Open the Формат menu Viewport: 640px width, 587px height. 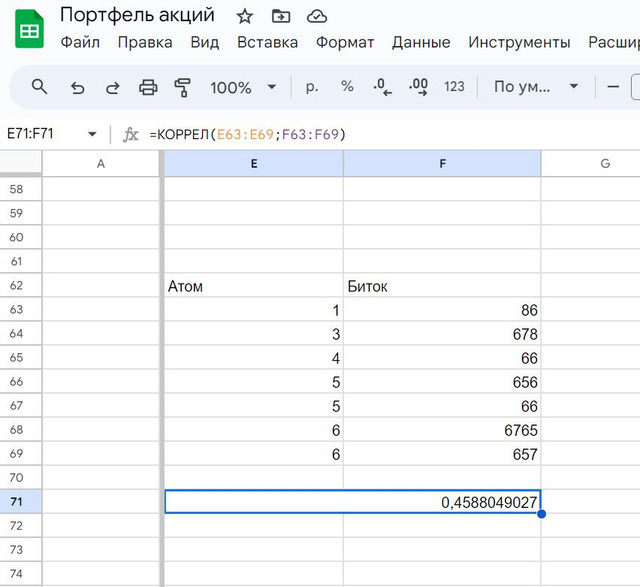(345, 42)
